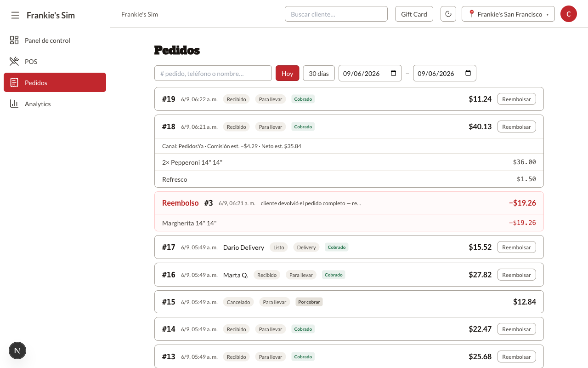Screen dimensions: 588x368
Task: Click the Gift Card button
Action: pyautogui.click(x=414, y=14)
